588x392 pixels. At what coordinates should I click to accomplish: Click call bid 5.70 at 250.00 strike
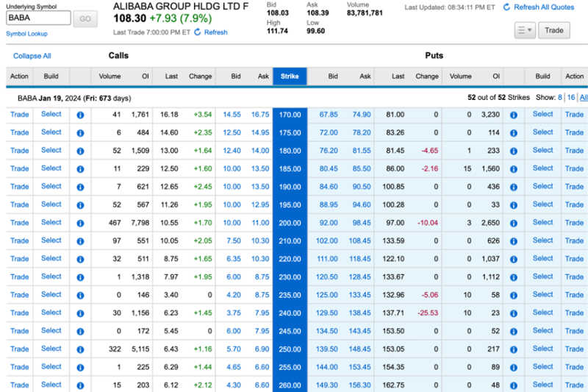click(x=234, y=349)
